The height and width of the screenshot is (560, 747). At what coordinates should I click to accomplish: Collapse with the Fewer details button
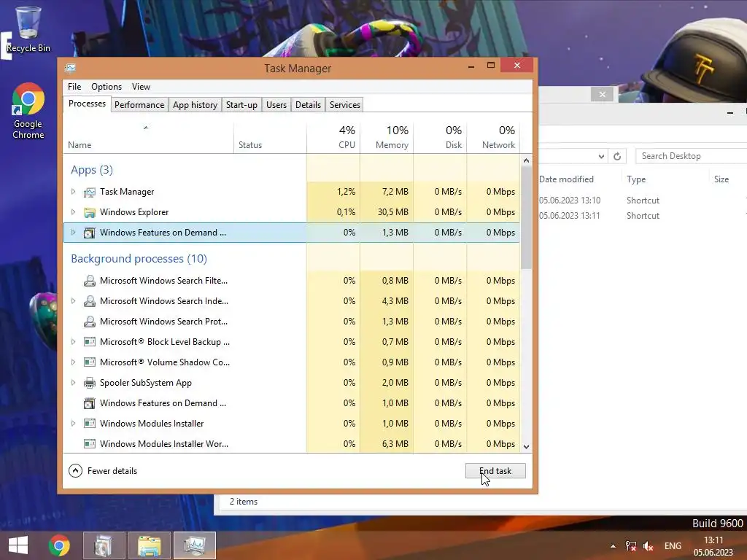(x=103, y=471)
